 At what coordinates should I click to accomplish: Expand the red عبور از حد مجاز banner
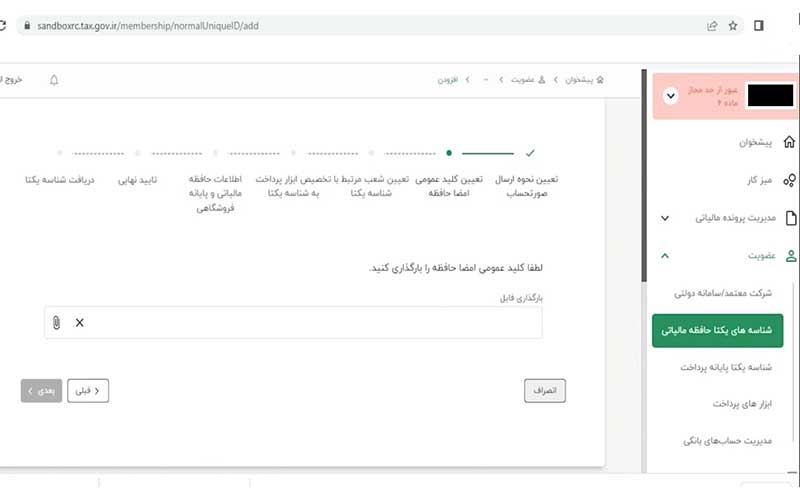(x=669, y=96)
